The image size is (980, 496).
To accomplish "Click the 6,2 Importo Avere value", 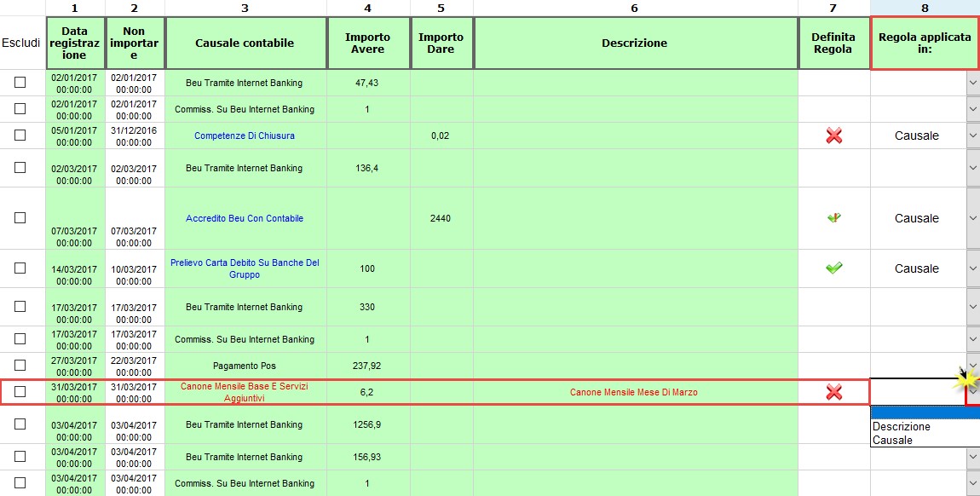I will 367,392.
